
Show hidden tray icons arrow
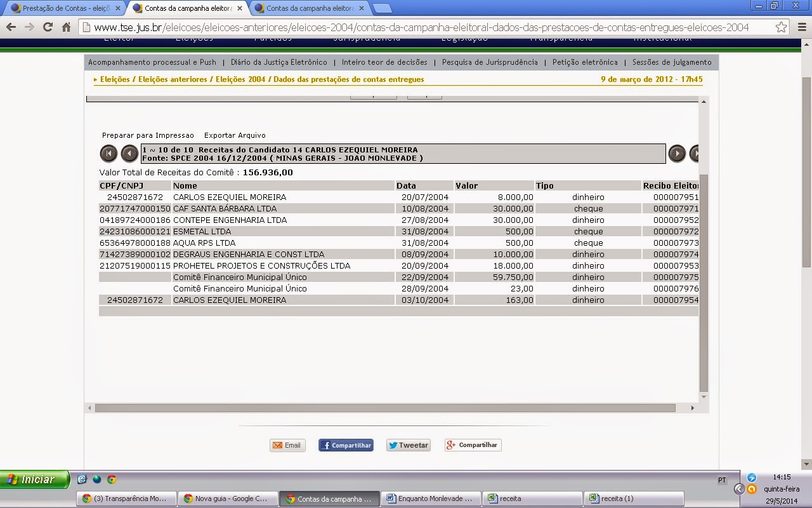pos(738,489)
